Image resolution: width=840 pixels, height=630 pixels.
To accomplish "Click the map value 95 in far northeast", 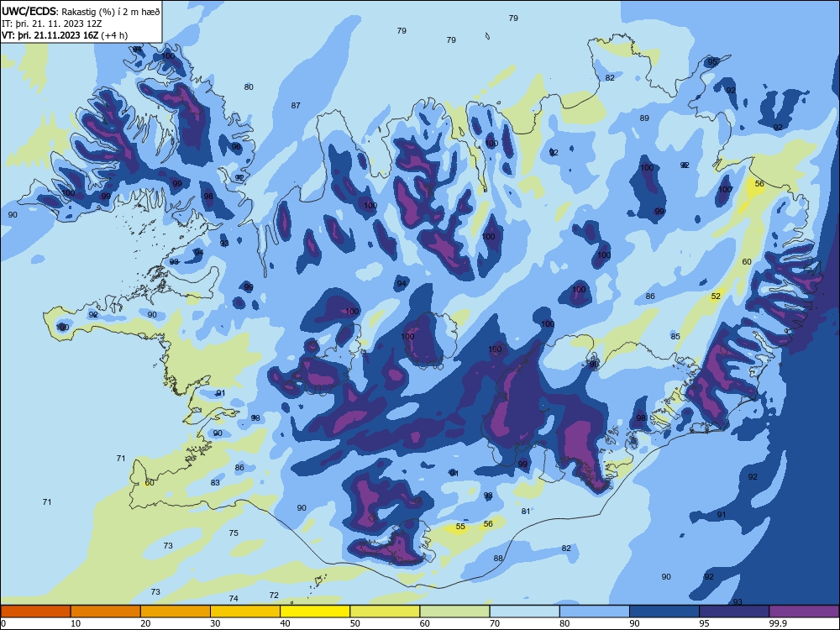I will point(712,62).
